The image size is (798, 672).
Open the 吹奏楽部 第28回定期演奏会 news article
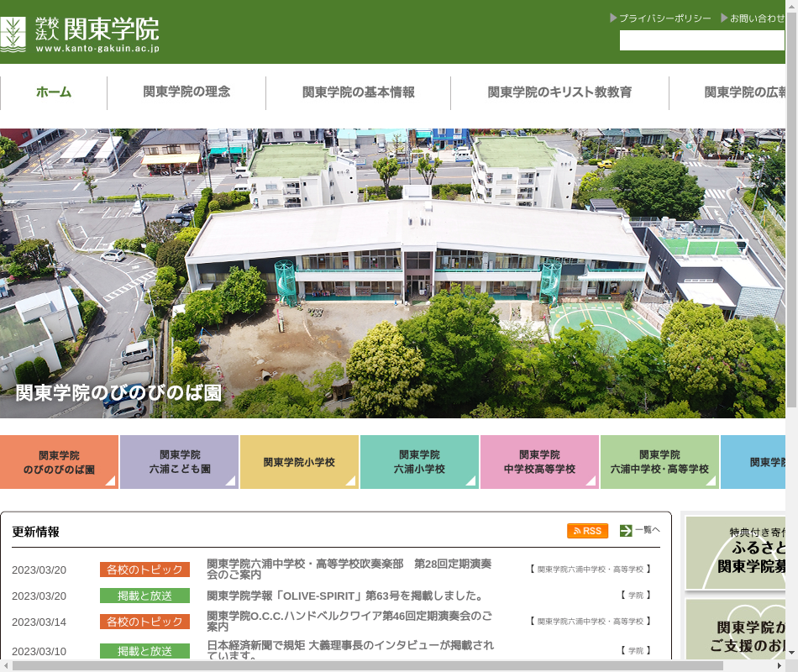(x=349, y=570)
